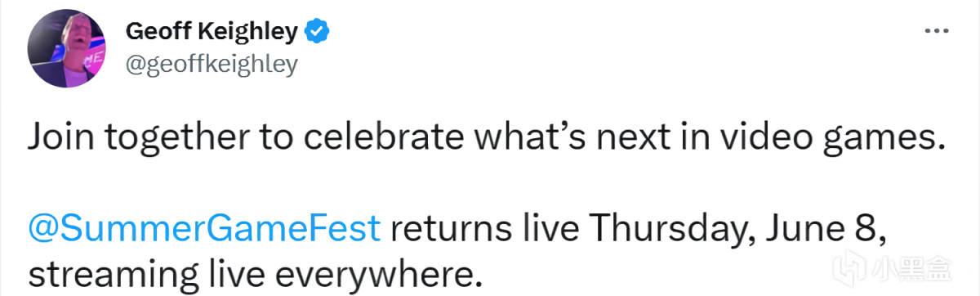This screenshot has height=296, width=980.
Task: Click the 'Thursday, June 8,' date text
Action: point(734,227)
